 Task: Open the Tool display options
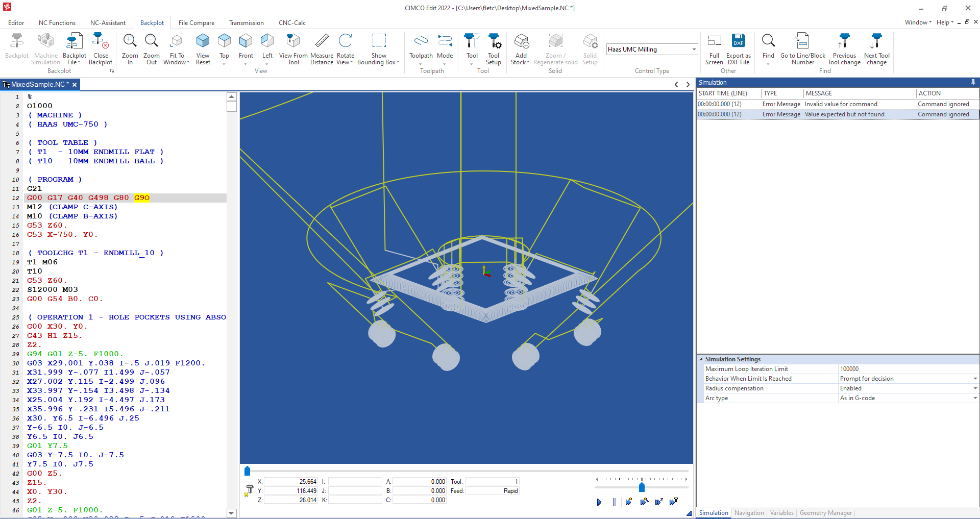[x=472, y=49]
